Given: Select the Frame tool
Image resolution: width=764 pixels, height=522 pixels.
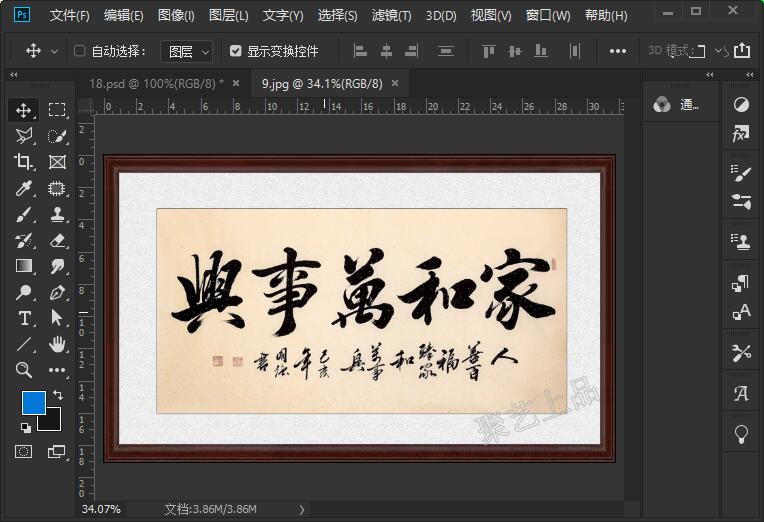Looking at the screenshot, I should [57, 162].
